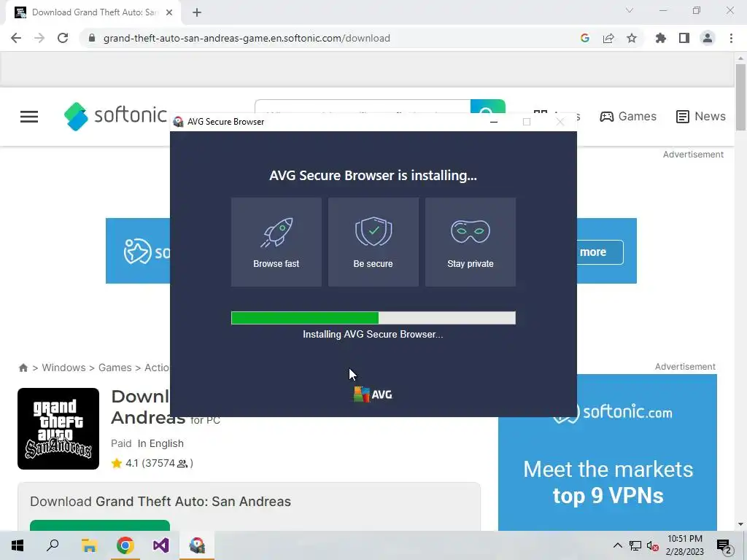Open the Meet the markets top 9 VPNs ad
The width and height of the screenshot is (747, 560).
tap(608, 452)
